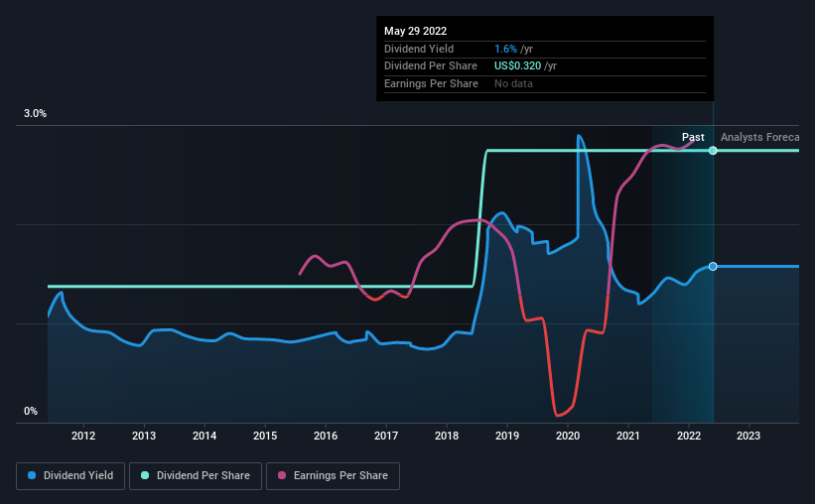The image size is (815, 504).
Task: Click the Past label on the chart
Action: pyautogui.click(x=693, y=137)
